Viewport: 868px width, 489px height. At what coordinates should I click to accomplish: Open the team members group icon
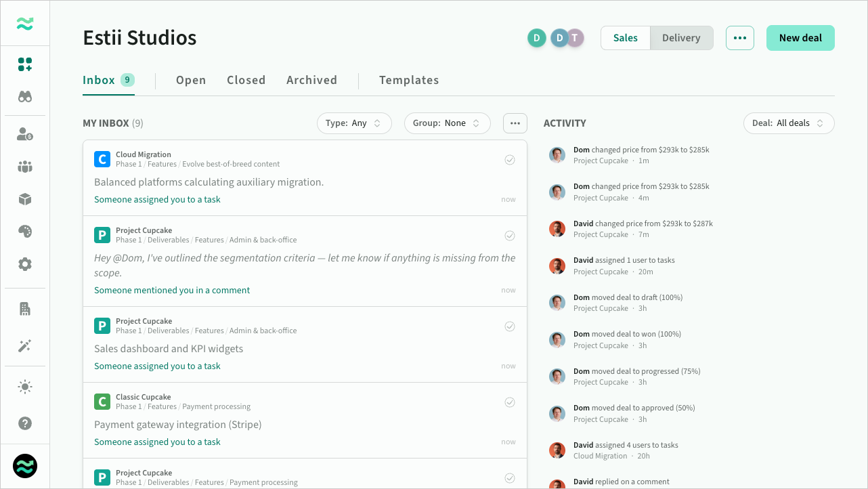[25, 167]
